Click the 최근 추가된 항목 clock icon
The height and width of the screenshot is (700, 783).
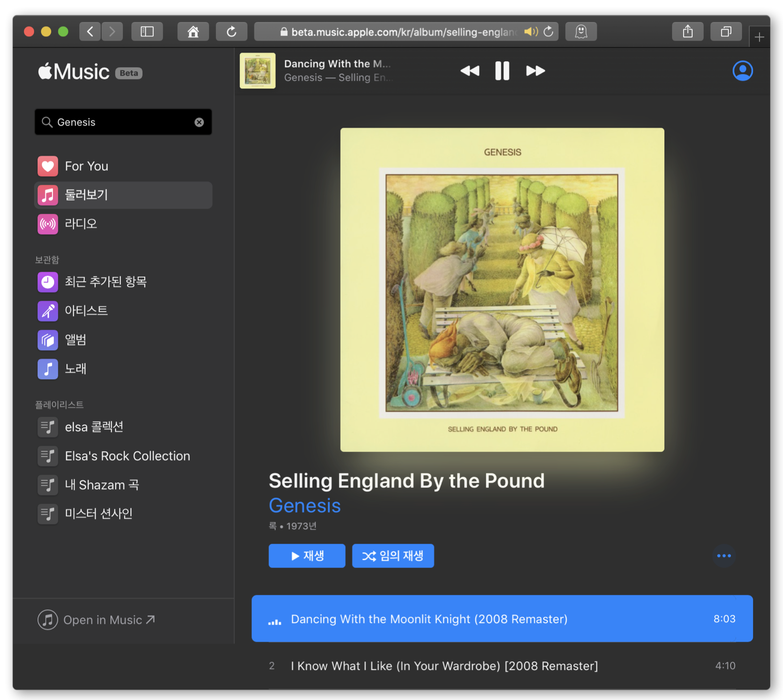click(x=48, y=282)
